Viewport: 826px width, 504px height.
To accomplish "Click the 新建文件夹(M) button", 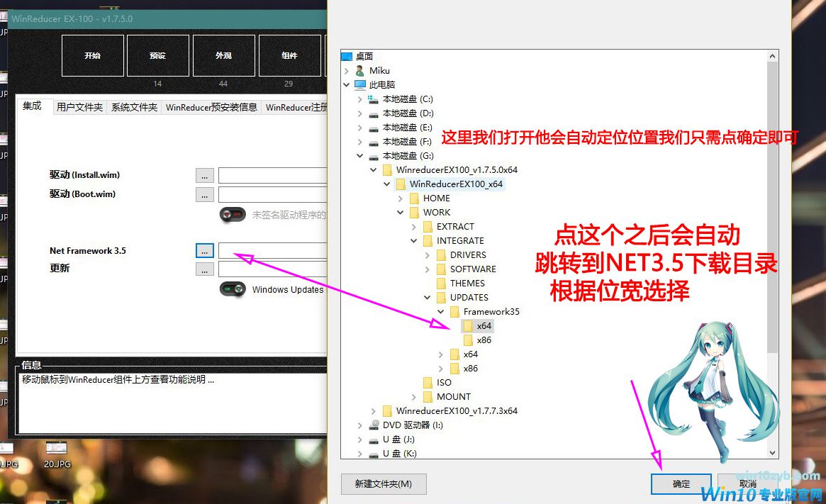I will pos(384,484).
